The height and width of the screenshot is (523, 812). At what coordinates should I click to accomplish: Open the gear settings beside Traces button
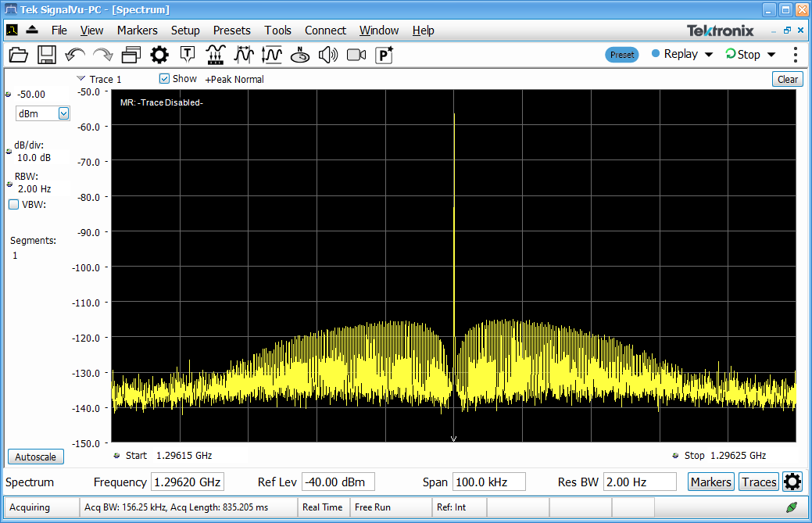(792, 482)
